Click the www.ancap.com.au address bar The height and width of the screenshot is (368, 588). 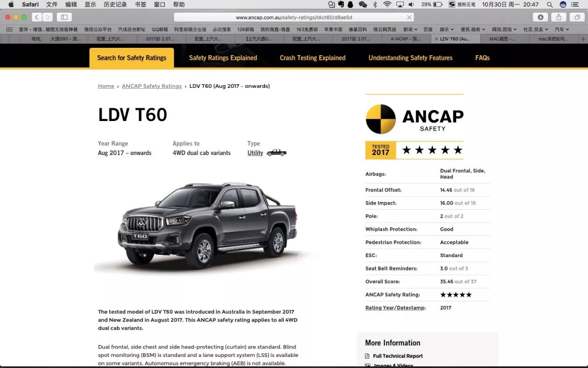pyautogui.click(x=294, y=17)
